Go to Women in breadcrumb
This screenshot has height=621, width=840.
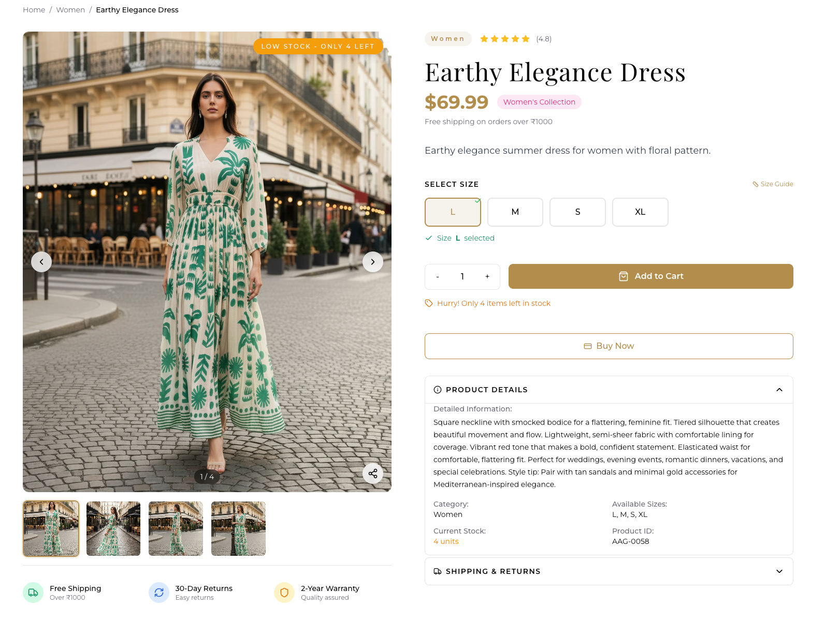click(70, 10)
